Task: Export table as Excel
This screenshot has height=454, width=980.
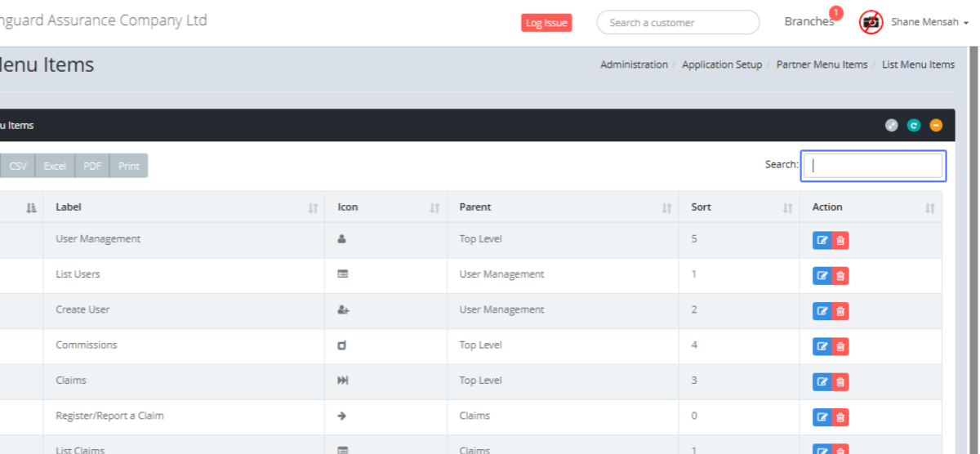Action: (x=55, y=166)
